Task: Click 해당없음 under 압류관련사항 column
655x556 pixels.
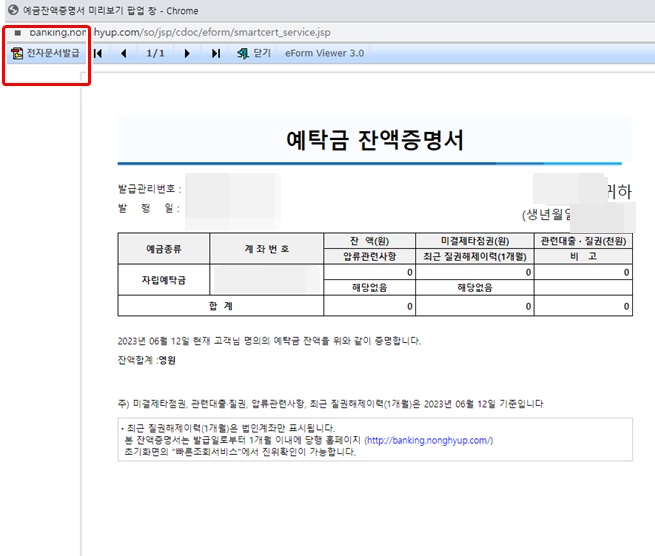Action: (369, 287)
